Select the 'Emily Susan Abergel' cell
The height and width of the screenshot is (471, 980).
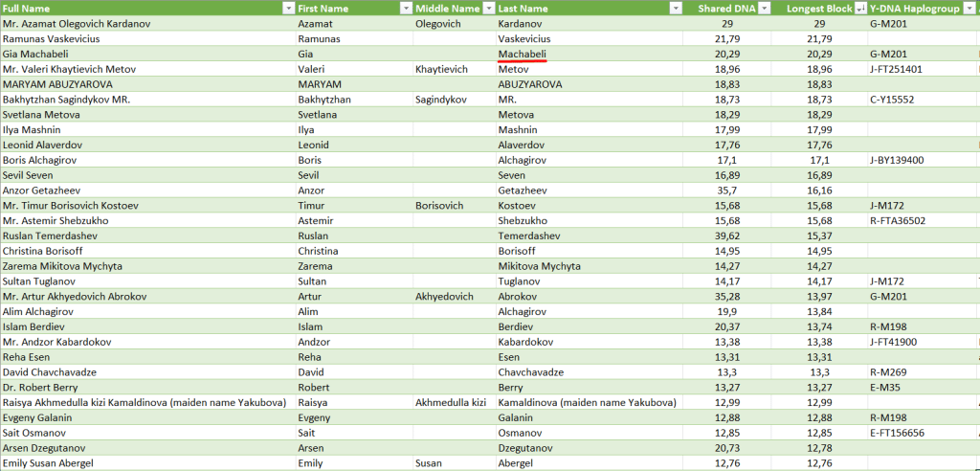click(51, 463)
